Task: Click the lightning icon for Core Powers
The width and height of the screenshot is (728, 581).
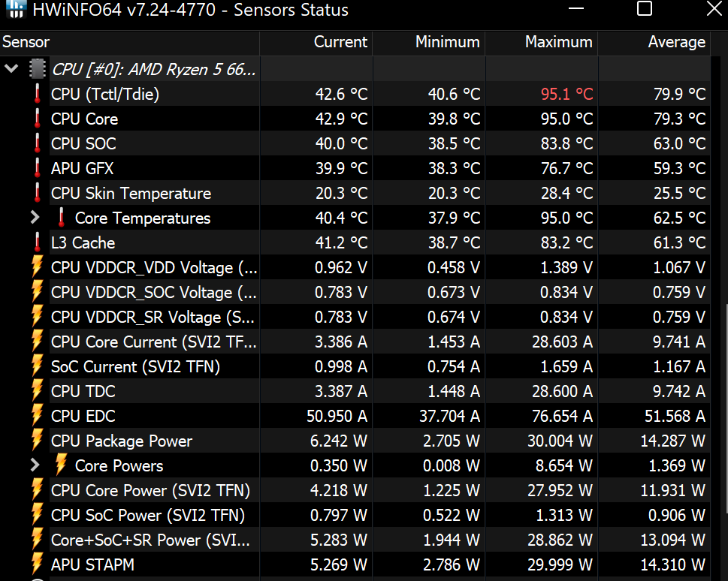Action: 62,465
